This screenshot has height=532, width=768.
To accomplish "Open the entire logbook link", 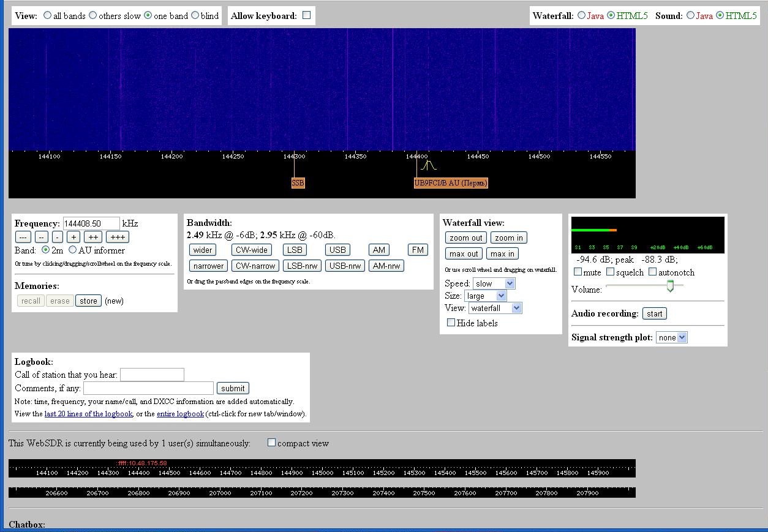I will (180, 414).
